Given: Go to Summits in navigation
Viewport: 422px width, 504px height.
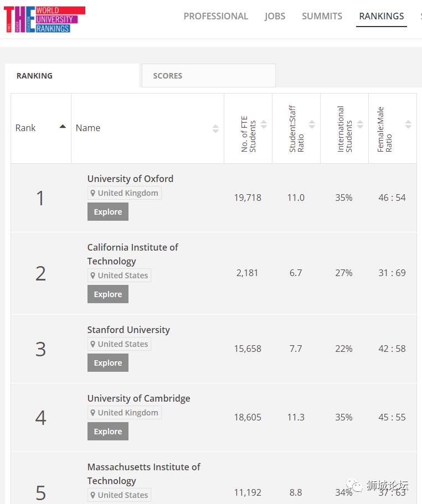Looking at the screenshot, I should tap(322, 16).
